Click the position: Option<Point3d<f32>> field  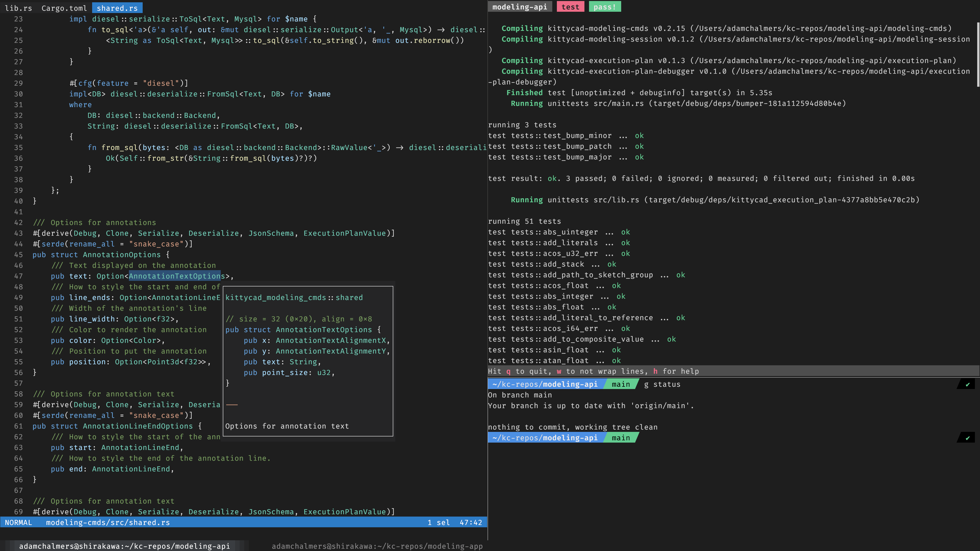[131, 362]
